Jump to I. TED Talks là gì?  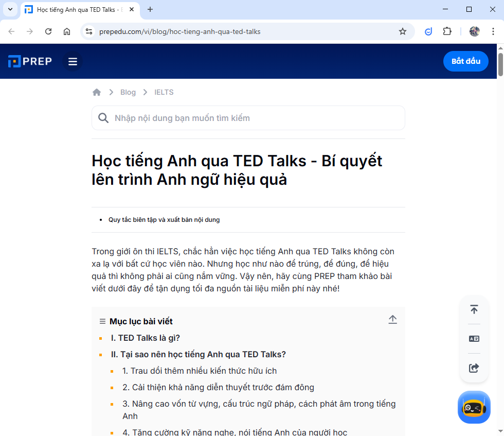tap(145, 338)
